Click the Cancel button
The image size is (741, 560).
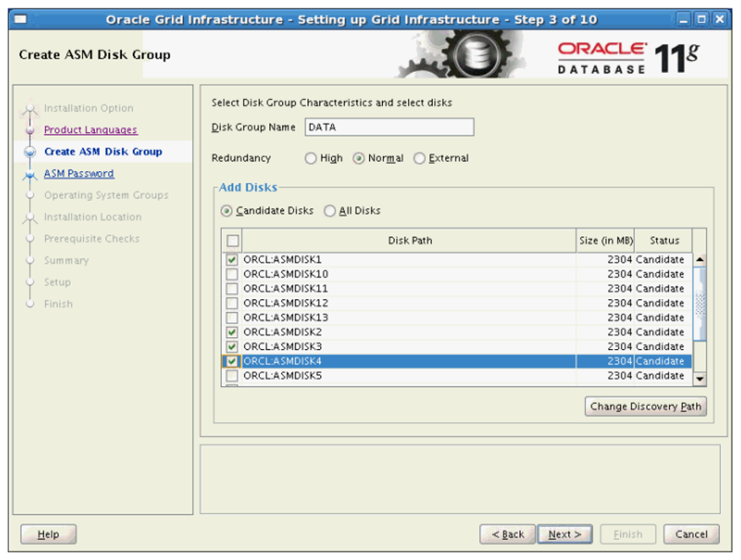pos(691,535)
